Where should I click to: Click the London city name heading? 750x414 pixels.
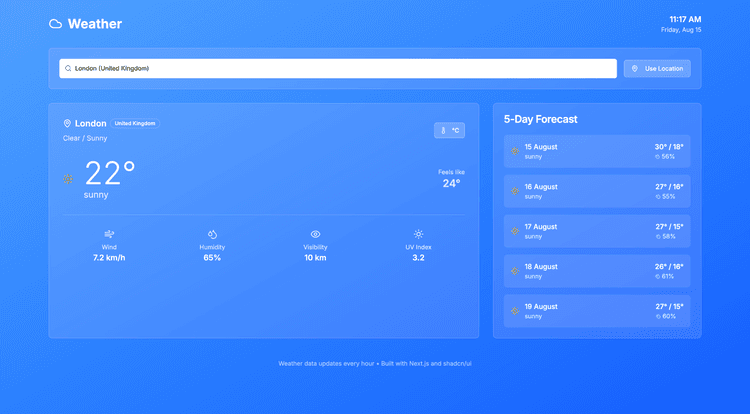coord(90,123)
